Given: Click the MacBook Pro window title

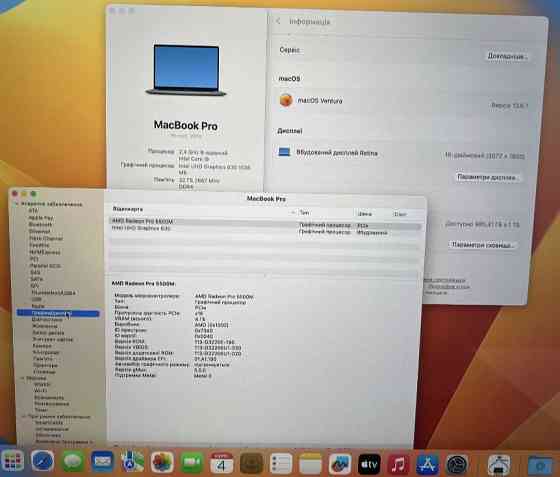Looking at the screenshot, I should tap(266, 199).
